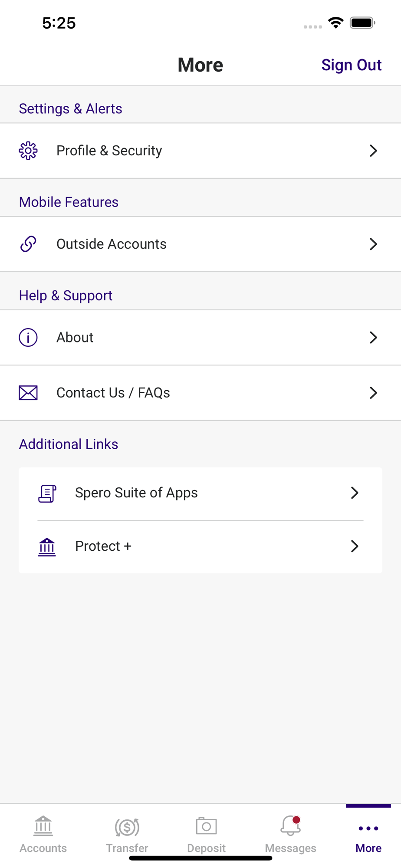Image resolution: width=401 pixels, height=868 pixels.
Task: Expand Profile & Security with its chevron
Action: (373, 151)
